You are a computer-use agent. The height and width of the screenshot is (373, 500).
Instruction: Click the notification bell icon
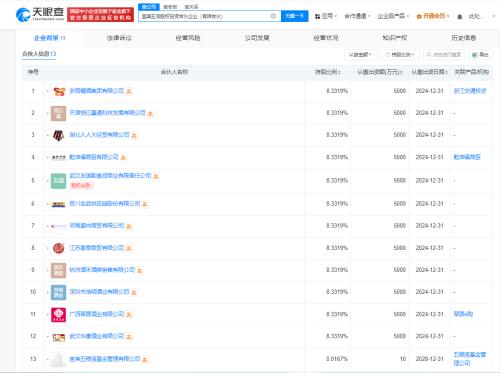coord(460,16)
